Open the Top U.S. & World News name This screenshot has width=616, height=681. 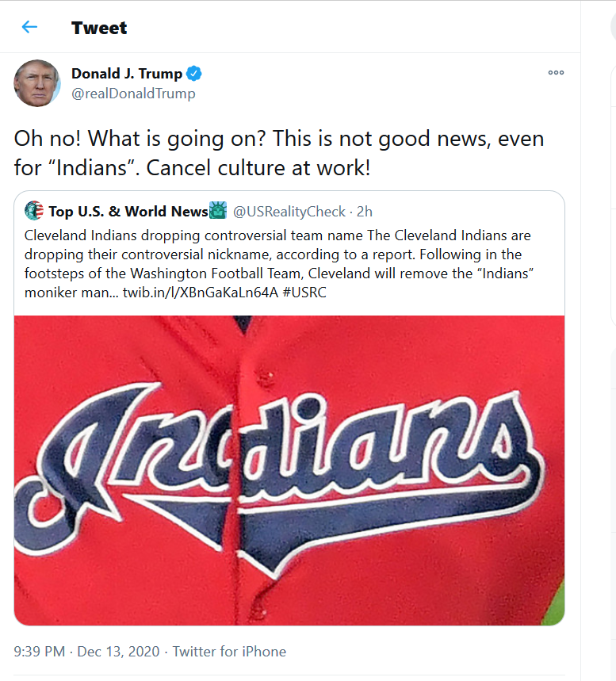(x=128, y=212)
